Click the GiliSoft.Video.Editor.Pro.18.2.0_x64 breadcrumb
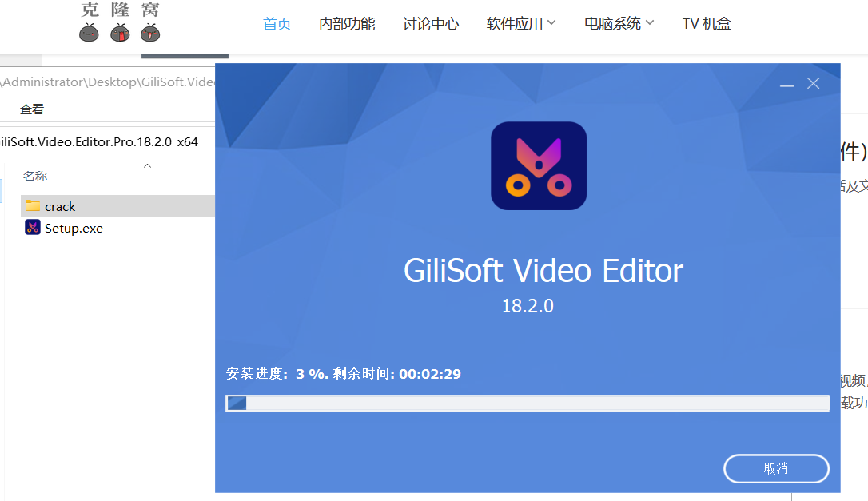Image resolution: width=868 pixels, height=501 pixels. tap(99, 141)
